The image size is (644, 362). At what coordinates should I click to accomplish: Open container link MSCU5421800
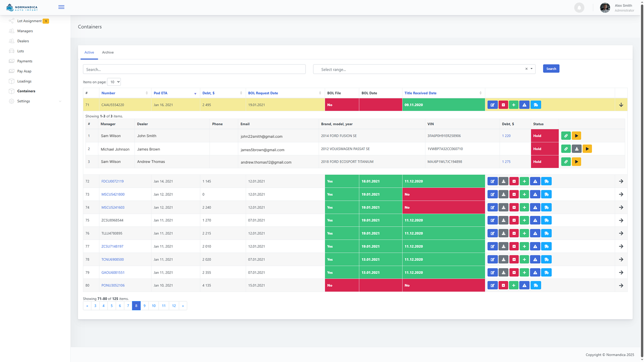click(x=113, y=194)
